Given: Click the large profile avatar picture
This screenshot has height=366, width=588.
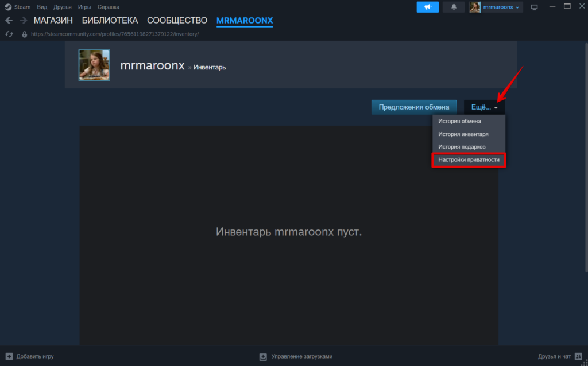Looking at the screenshot, I should pyautogui.click(x=94, y=65).
